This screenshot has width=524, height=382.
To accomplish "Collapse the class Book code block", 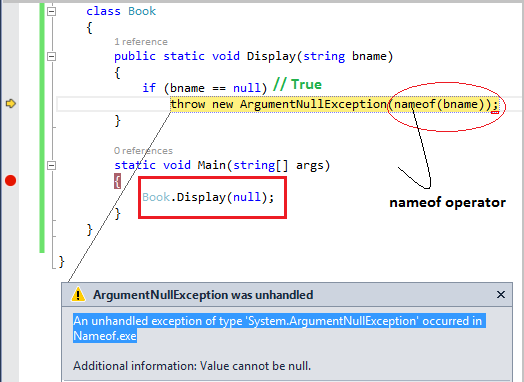I will pos(51,11).
